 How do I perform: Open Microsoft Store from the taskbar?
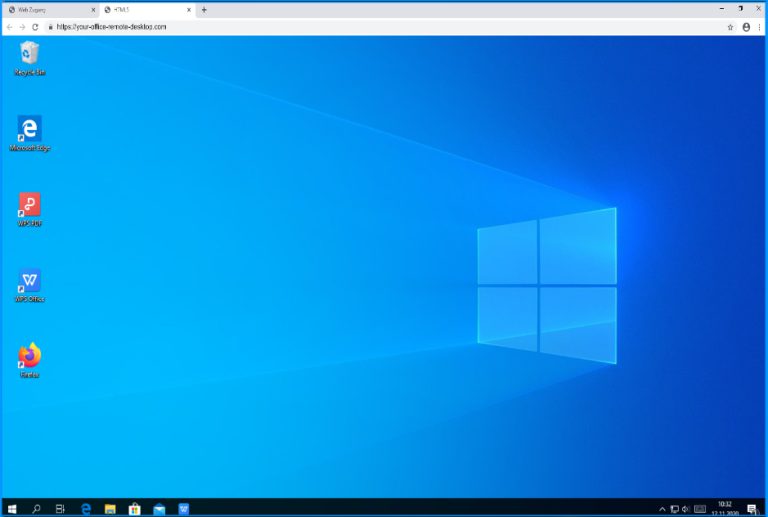tap(134, 509)
